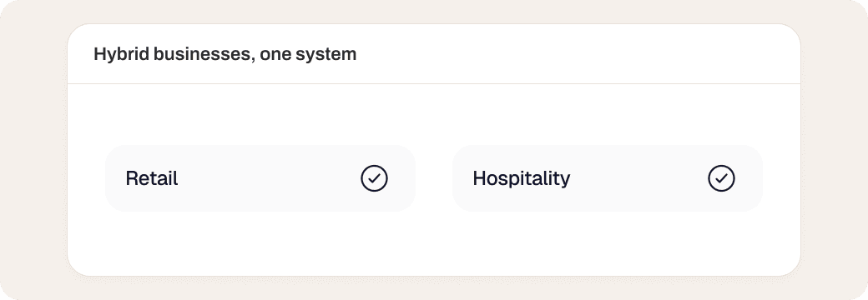
Task: Click the checkmark icon beside Retail
Action: (x=374, y=178)
